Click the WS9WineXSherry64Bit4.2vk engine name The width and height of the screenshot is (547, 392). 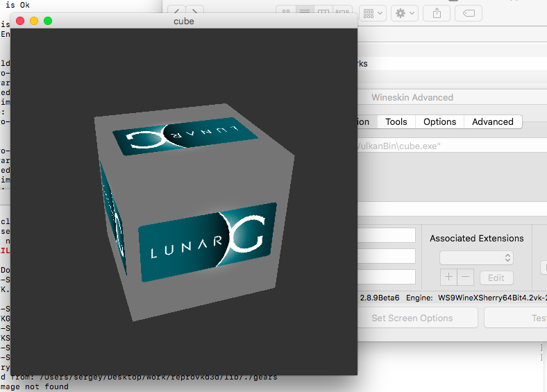click(492, 298)
